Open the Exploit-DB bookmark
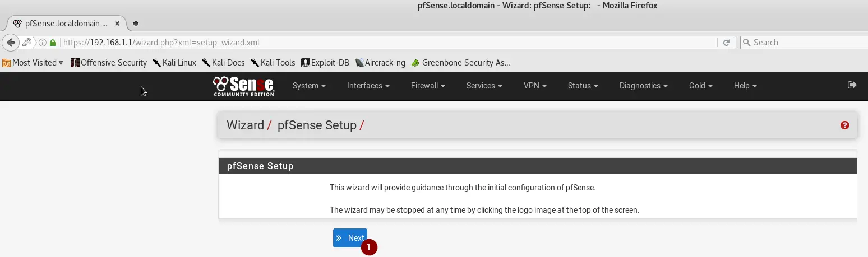Viewport: 868px width, 257px height. 325,63
